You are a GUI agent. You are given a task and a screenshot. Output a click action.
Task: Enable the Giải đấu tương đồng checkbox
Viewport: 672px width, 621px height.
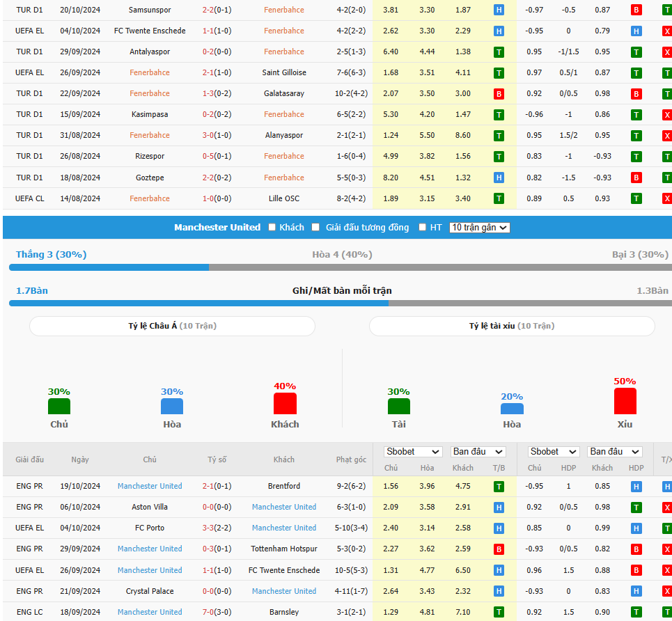coord(316,227)
